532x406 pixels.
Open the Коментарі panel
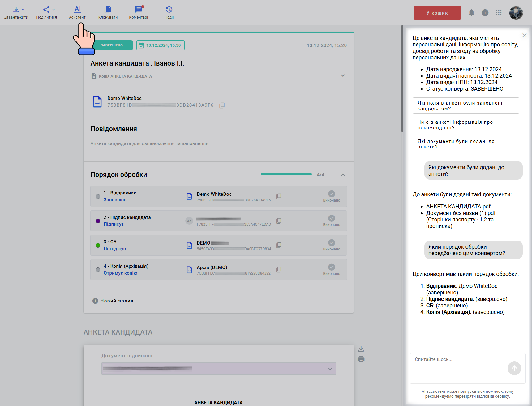tap(138, 13)
